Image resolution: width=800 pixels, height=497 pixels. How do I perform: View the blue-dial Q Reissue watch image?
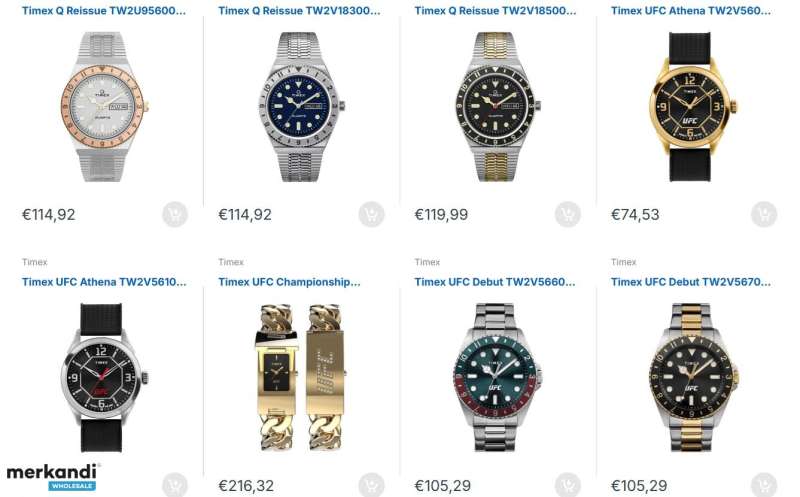point(301,107)
